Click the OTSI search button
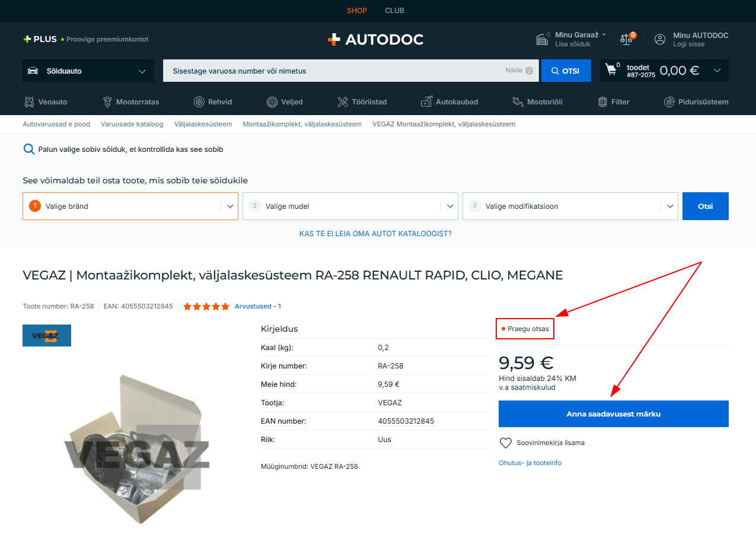The image size is (756, 534). 566,71
